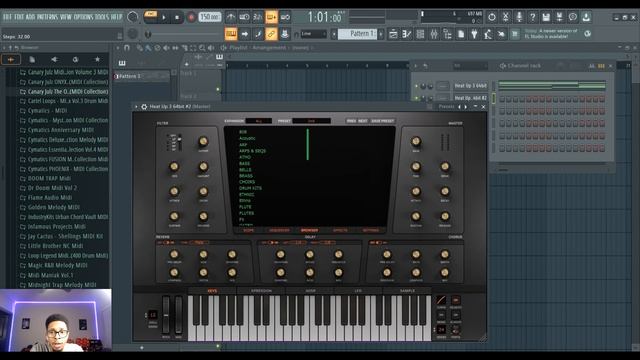Open the Pattern 1 selector
Screen dimensions: 640x360
pyautogui.click(x=358, y=34)
